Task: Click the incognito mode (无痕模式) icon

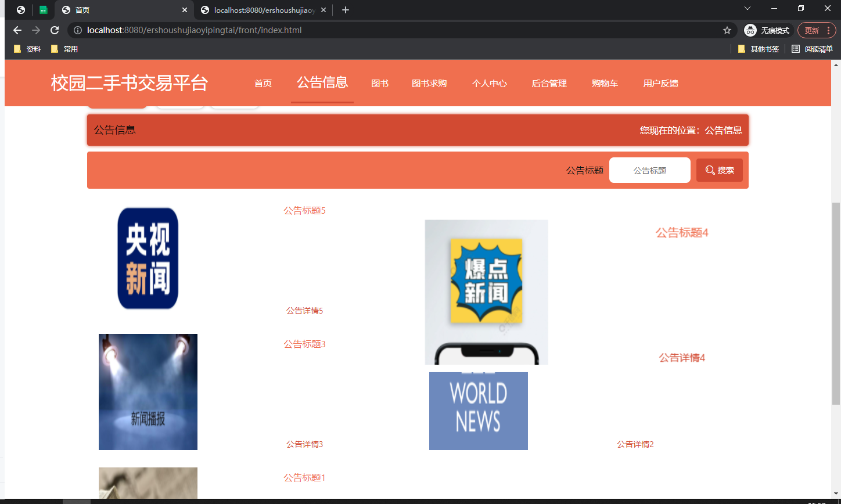Action: (750, 30)
